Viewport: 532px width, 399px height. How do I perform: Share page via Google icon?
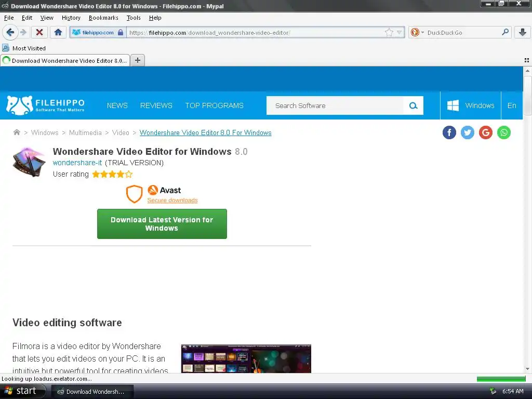click(x=486, y=132)
